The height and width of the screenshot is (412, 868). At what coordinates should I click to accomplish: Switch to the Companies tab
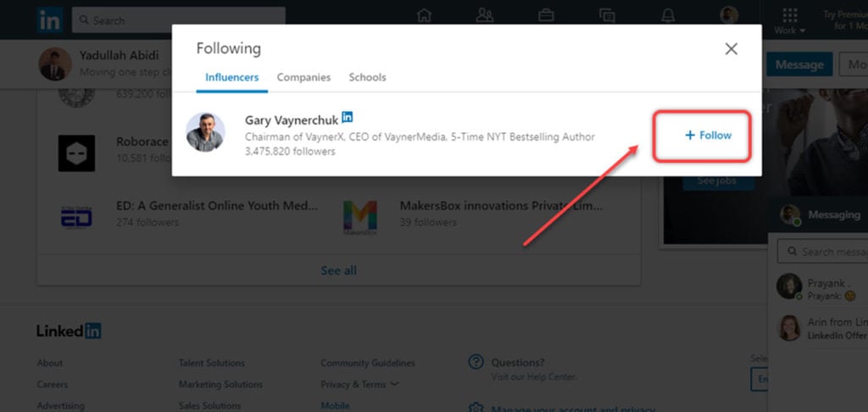pyautogui.click(x=304, y=77)
